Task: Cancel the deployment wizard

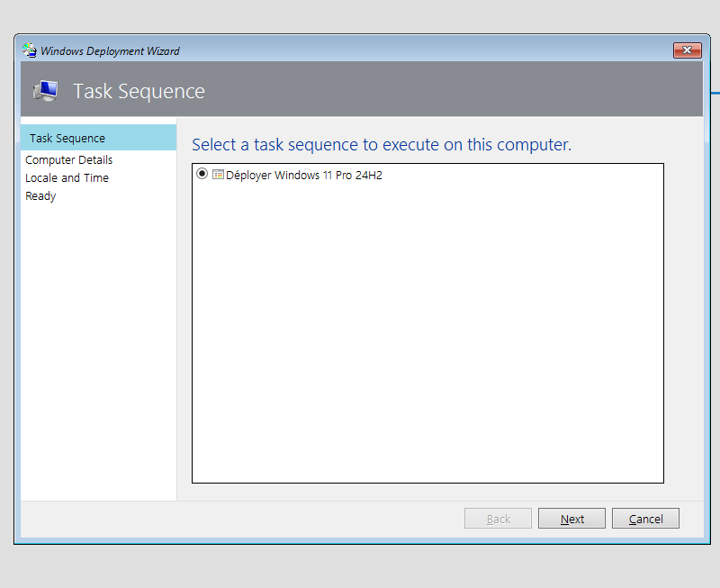Action: 645,518
